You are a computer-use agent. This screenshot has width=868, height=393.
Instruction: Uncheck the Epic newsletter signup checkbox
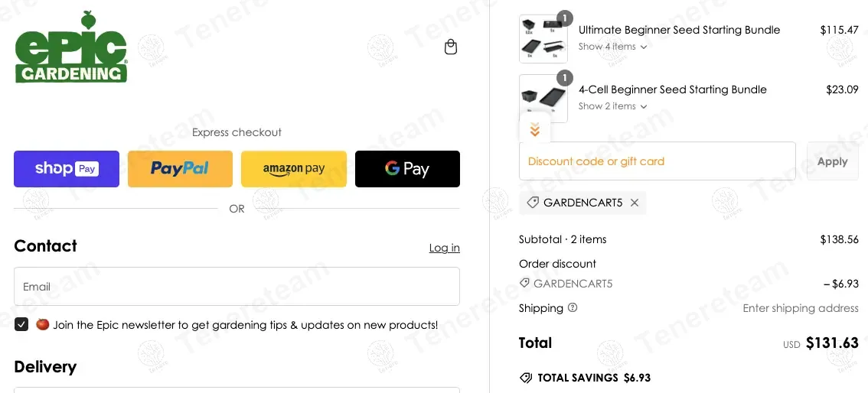[21, 324]
